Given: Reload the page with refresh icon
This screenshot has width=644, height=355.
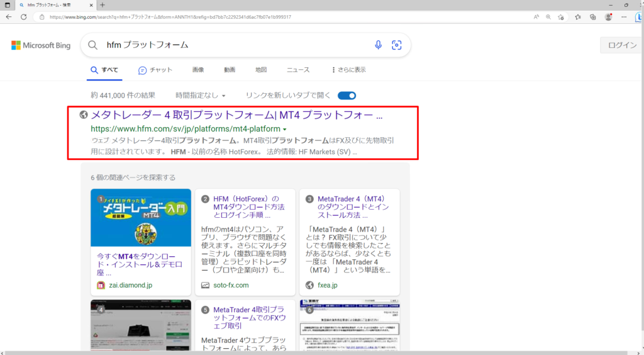Looking at the screenshot, I should 24,17.
